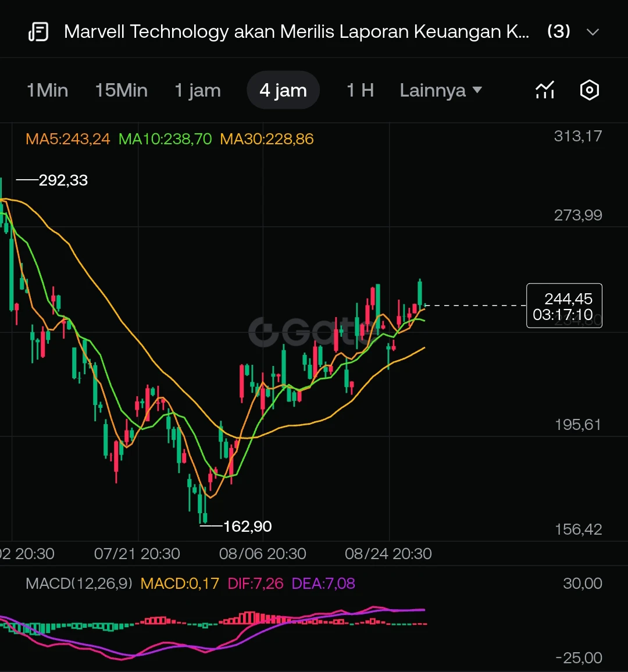This screenshot has width=628, height=672.
Task: Tap the MACD:0,17 value label
Action: [180, 584]
